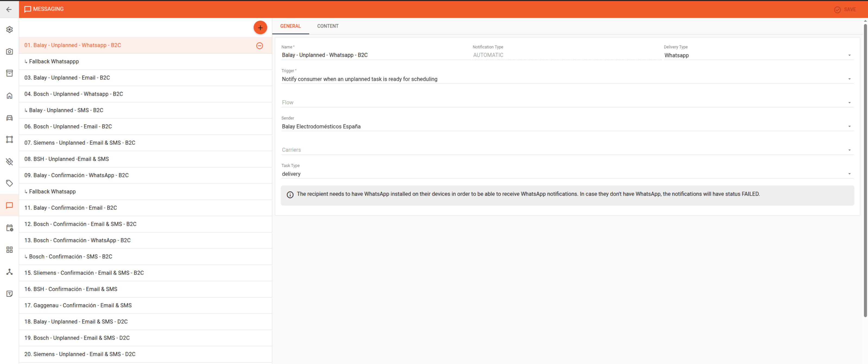Select the GENERAL tab
Viewport: 868px width, 364px height.
click(x=290, y=26)
